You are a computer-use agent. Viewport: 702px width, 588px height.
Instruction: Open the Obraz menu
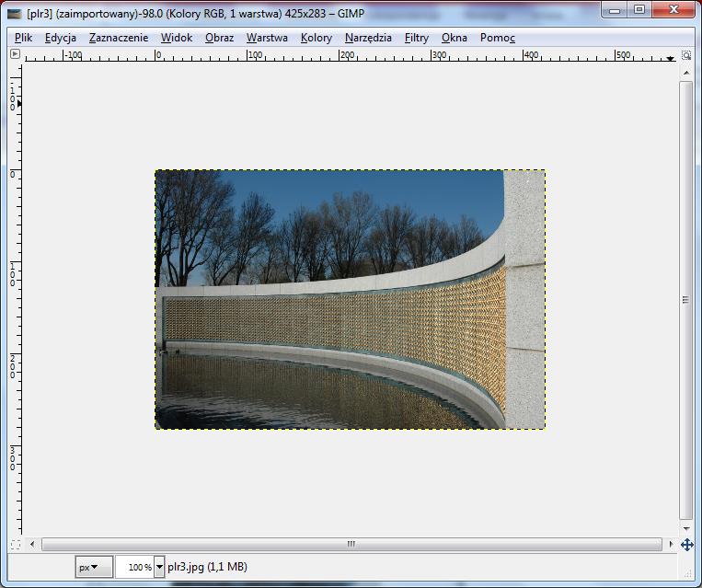(219, 38)
